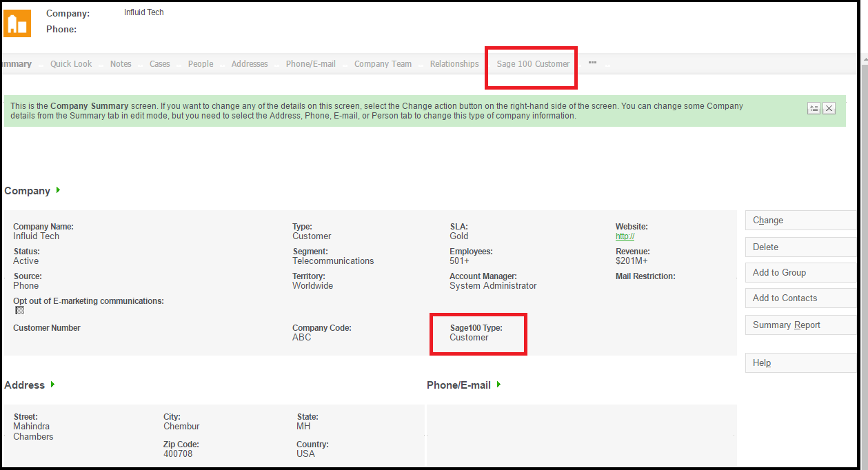Click the Account Manager System Administrator
The height and width of the screenshot is (470, 868).
(493, 286)
